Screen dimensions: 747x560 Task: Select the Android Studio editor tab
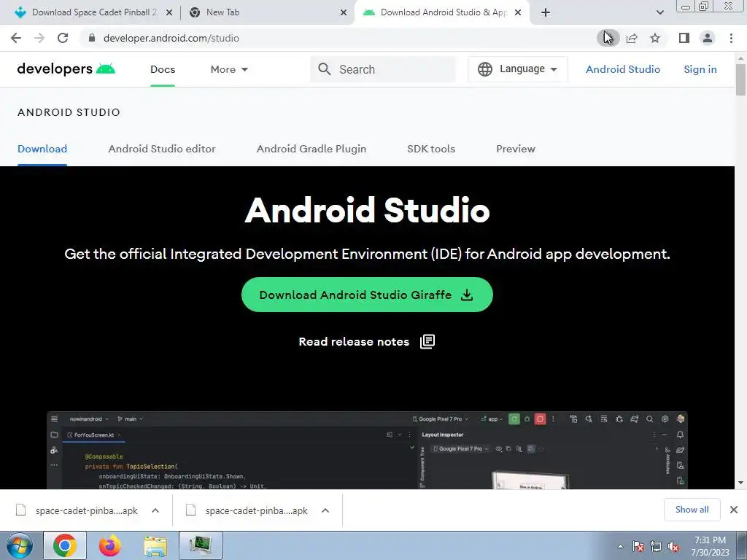click(x=161, y=149)
